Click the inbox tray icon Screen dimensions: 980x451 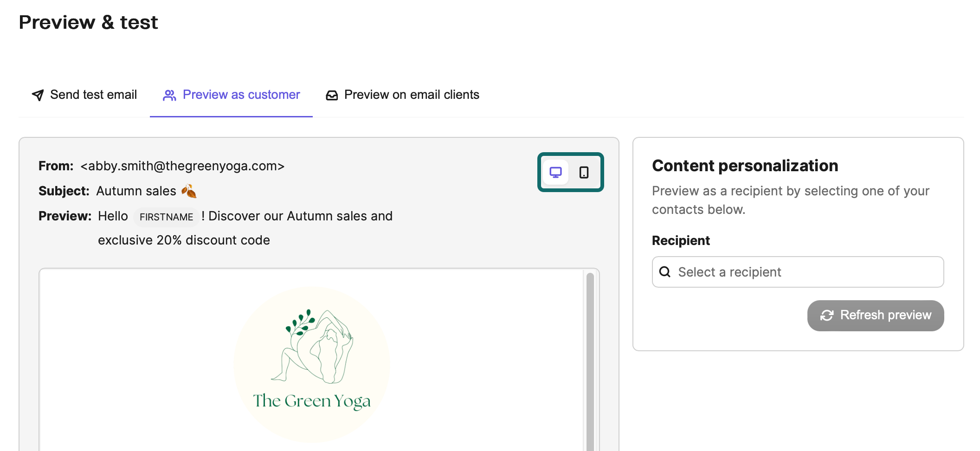coord(332,95)
